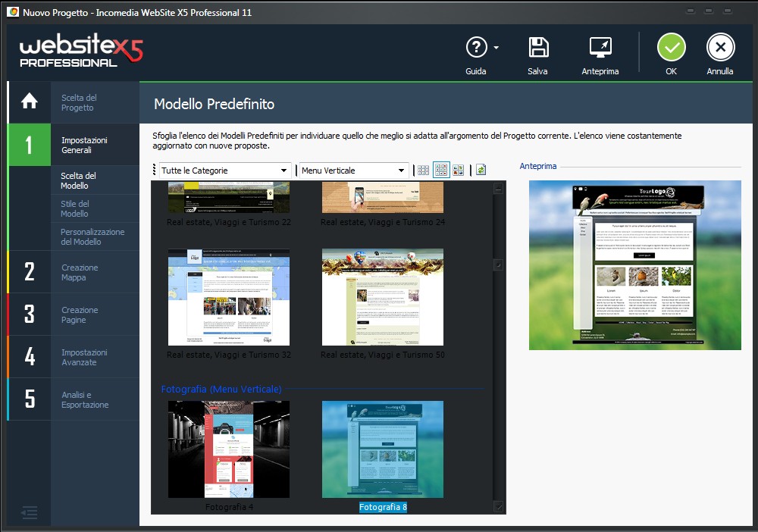758x532 pixels.
Task: Click the Salva floppy disk icon
Action: click(538, 47)
